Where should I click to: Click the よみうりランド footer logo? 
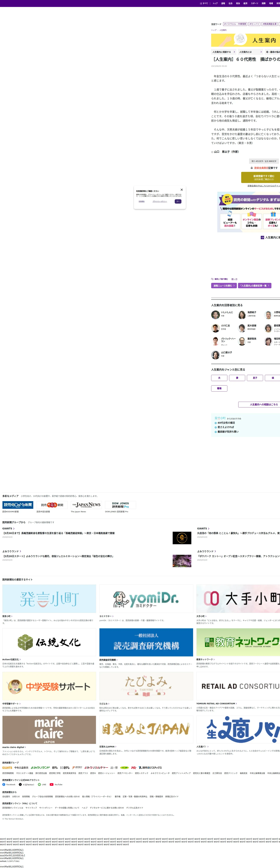click(40, 768)
